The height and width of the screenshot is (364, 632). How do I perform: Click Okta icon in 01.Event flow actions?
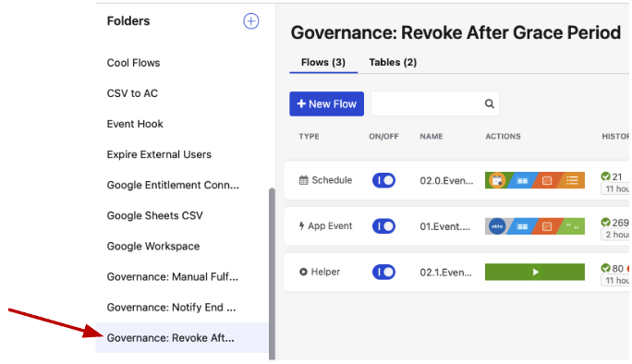[497, 226]
